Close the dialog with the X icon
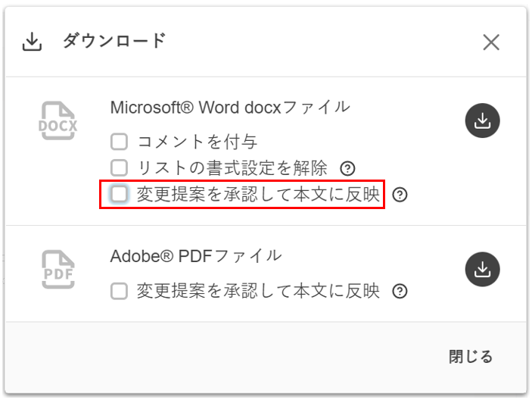 [491, 42]
